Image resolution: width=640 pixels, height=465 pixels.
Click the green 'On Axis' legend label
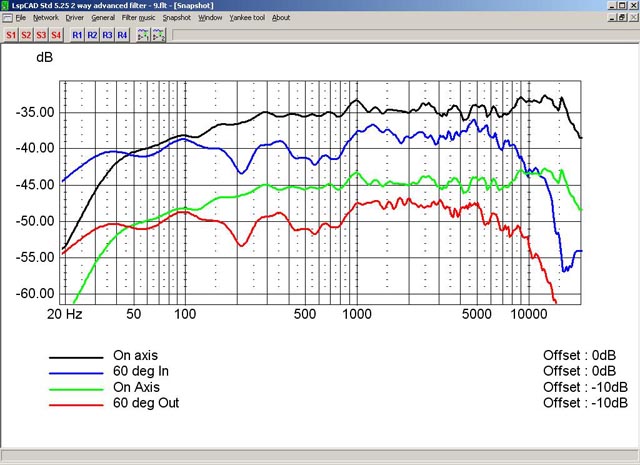pyautogui.click(x=136, y=387)
